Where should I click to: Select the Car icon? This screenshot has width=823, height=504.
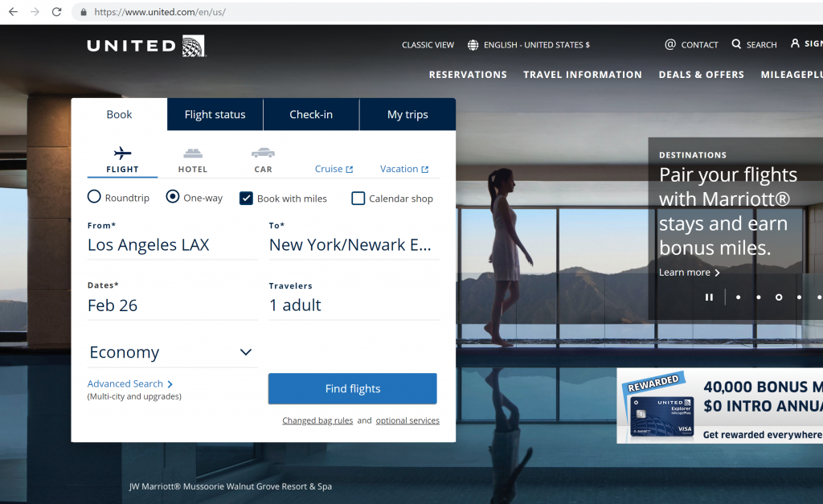(x=263, y=153)
